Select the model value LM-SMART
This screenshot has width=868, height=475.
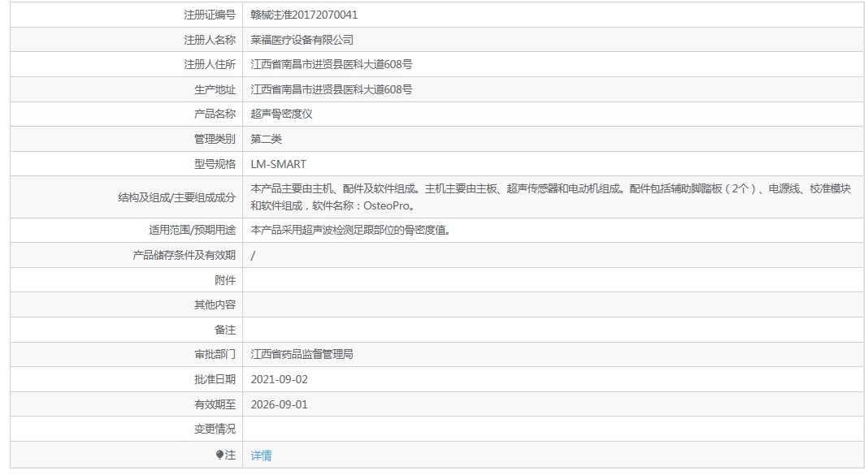point(279,164)
